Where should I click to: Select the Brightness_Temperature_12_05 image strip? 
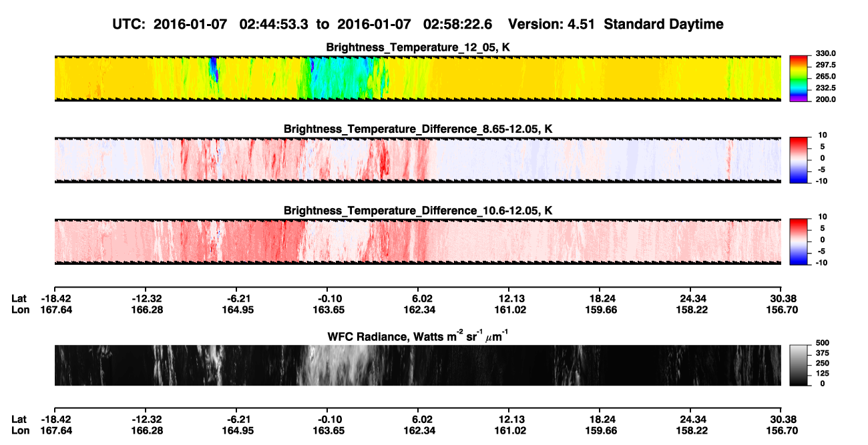tap(417, 78)
